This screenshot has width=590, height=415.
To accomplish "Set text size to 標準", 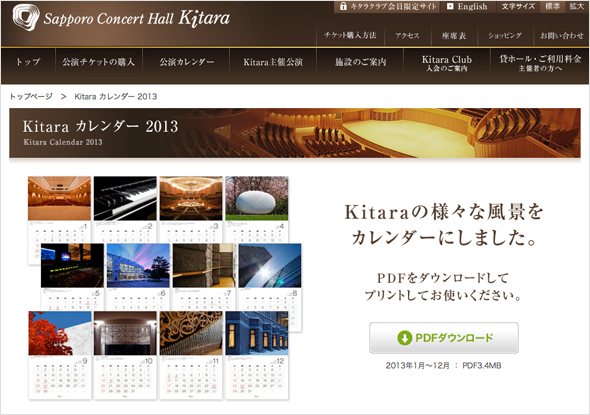I will (552, 6).
